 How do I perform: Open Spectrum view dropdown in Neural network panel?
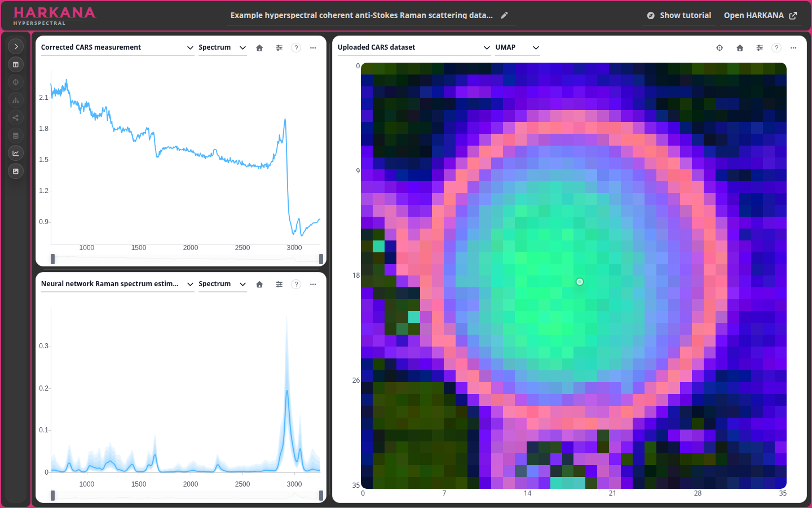click(222, 284)
